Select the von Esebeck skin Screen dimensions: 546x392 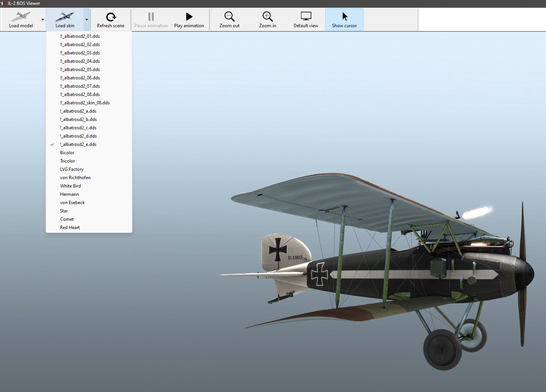pos(89,203)
